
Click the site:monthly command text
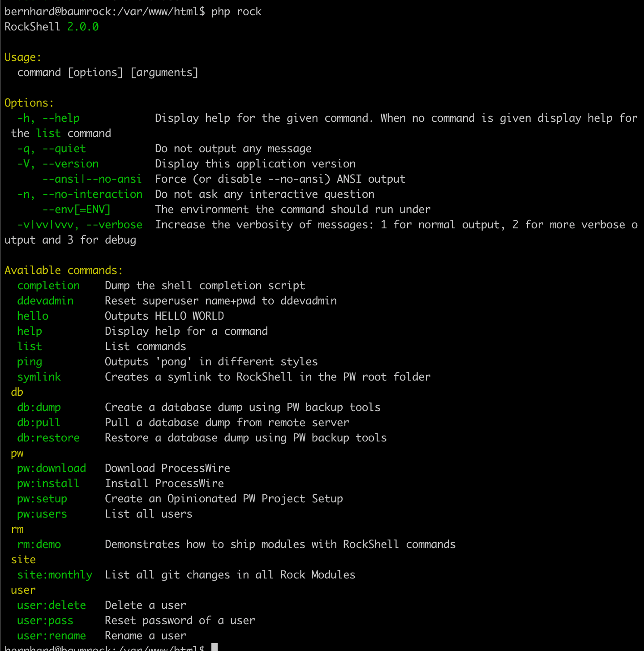click(x=55, y=574)
